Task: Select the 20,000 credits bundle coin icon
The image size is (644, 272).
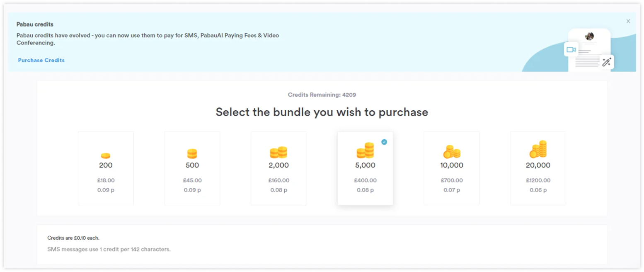Action: 538,149
